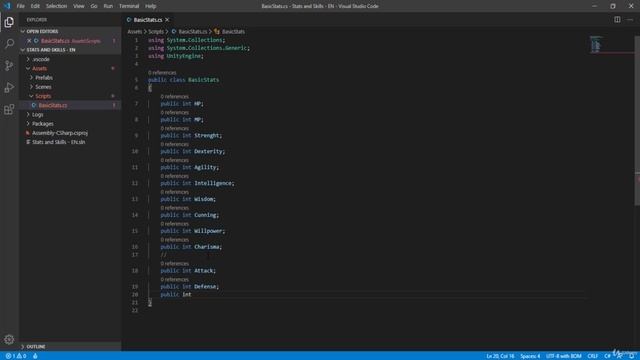Collapse the Assets folder
The height and width of the screenshot is (360, 640).
(x=28, y=69)
